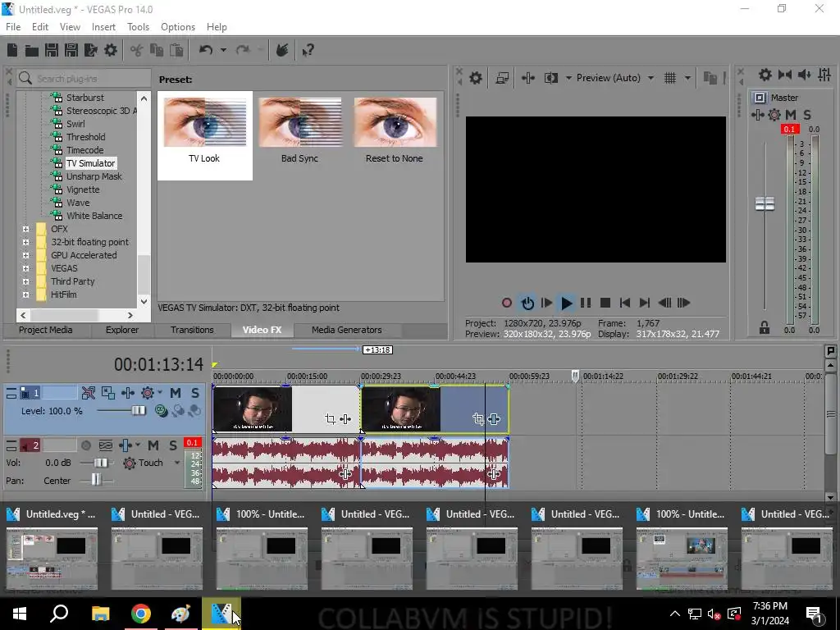Go to project start
Screen dimensions: 840x630
624,304
